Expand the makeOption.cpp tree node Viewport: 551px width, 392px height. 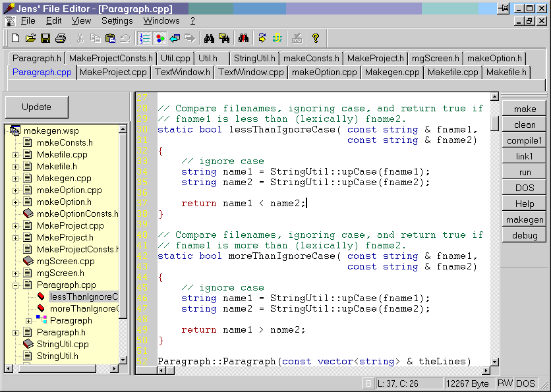point(15,191)
